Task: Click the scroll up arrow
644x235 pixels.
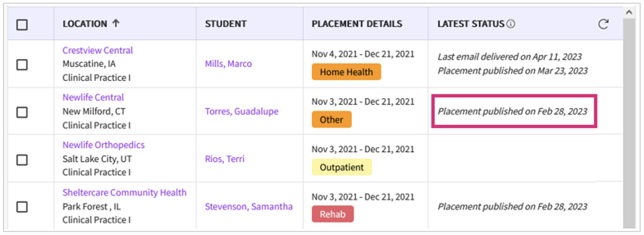Action: tap(629, 12)
